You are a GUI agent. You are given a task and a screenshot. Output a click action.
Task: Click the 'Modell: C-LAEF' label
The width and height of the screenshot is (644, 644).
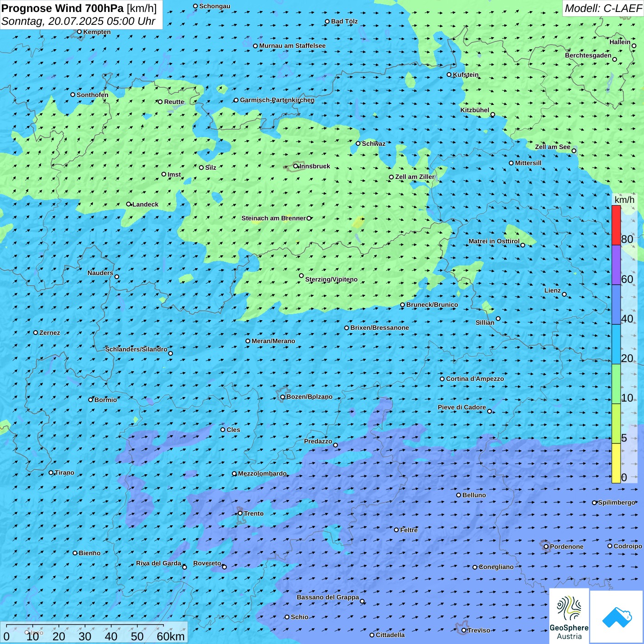coord(603,8)
